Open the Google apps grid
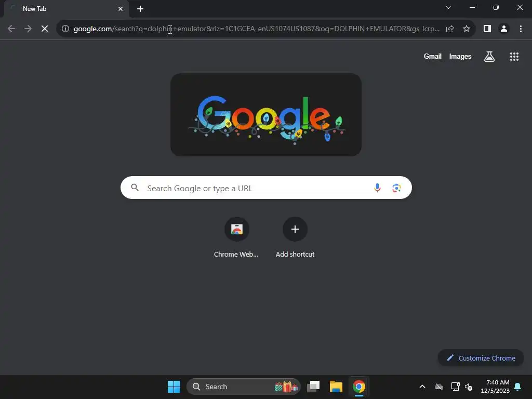Viewport: 532px width, 399px height. pyautogui.click(x=514, y=57)
